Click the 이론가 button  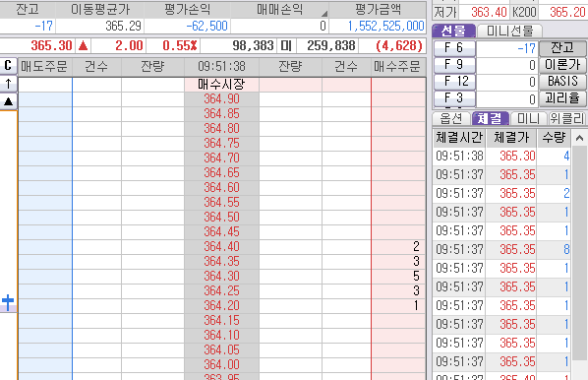562,65
